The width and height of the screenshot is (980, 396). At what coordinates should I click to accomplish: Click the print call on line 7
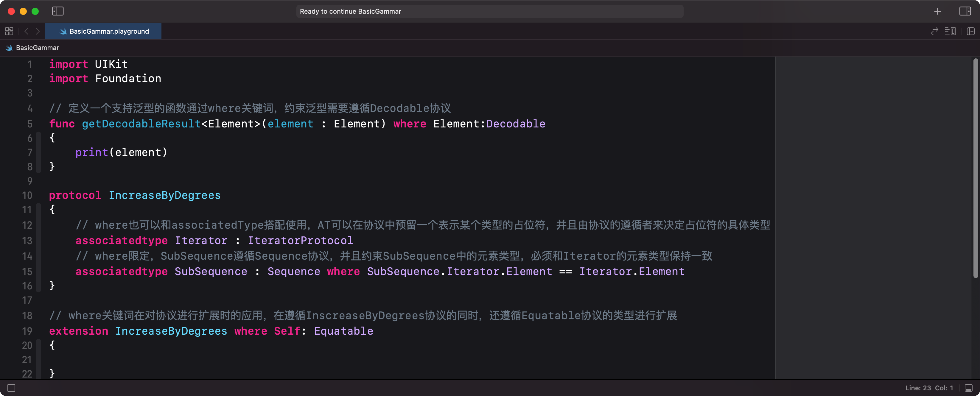(92, 152)
